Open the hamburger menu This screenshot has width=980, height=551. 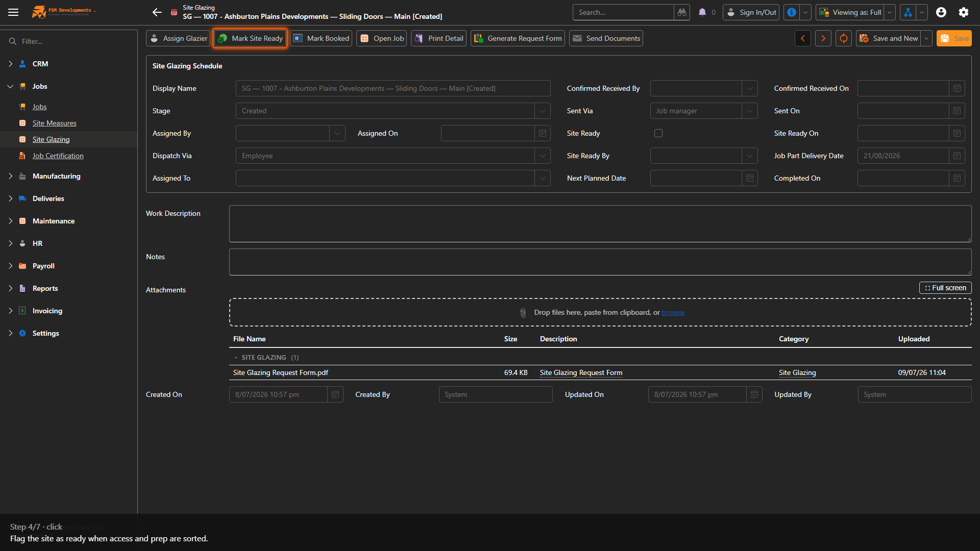13,12
